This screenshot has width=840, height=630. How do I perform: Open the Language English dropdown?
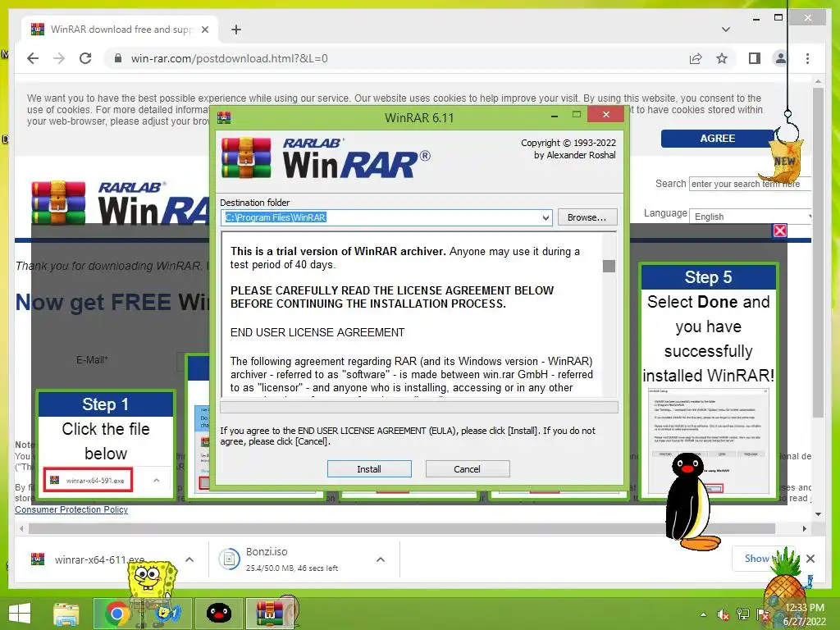[x=751, y=217]
